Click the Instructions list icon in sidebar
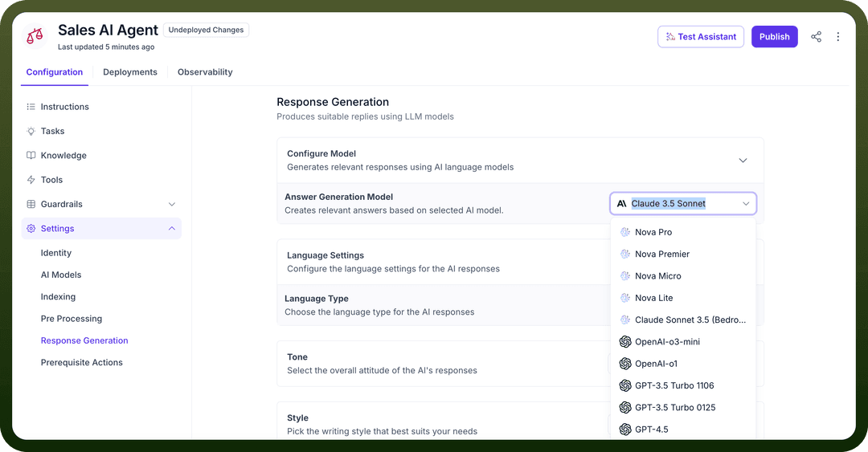This screenshot has width=868, height=452. (31, 107)
